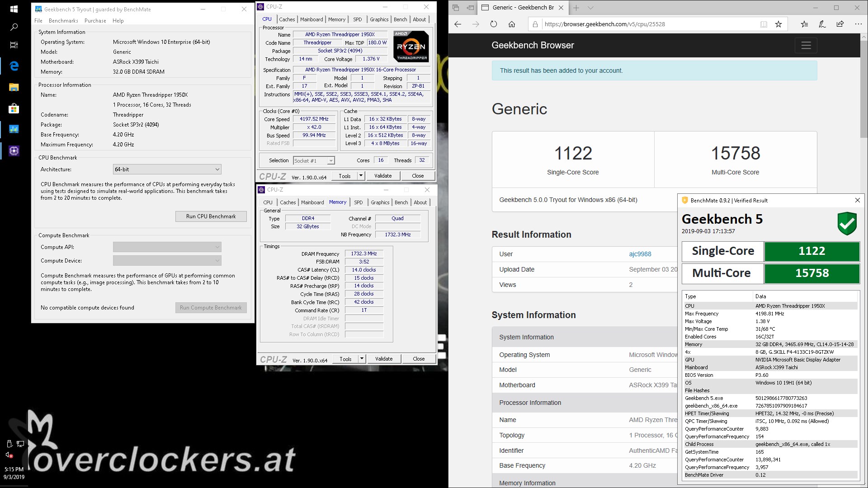Click the Single-Core score value 1122 in BenchMate
The width and height of the screenshot is (868, 488).
click(812, 251)
